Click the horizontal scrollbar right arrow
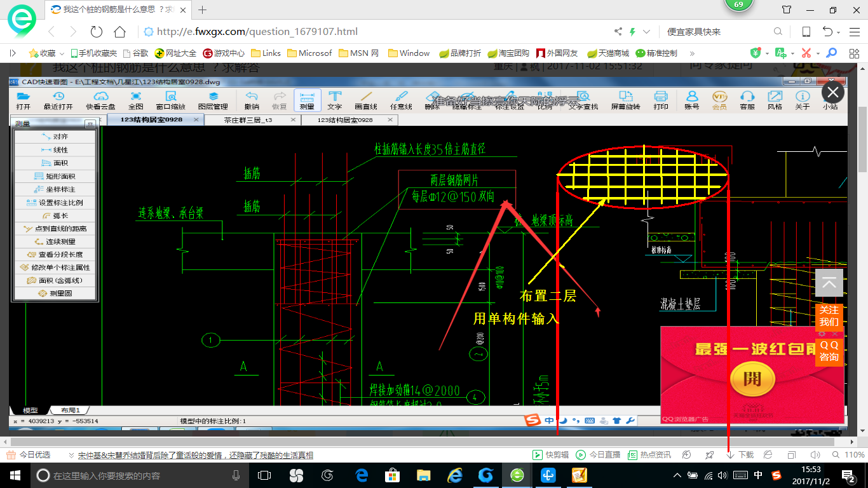 pyautogui.click(x=852, y=441)
